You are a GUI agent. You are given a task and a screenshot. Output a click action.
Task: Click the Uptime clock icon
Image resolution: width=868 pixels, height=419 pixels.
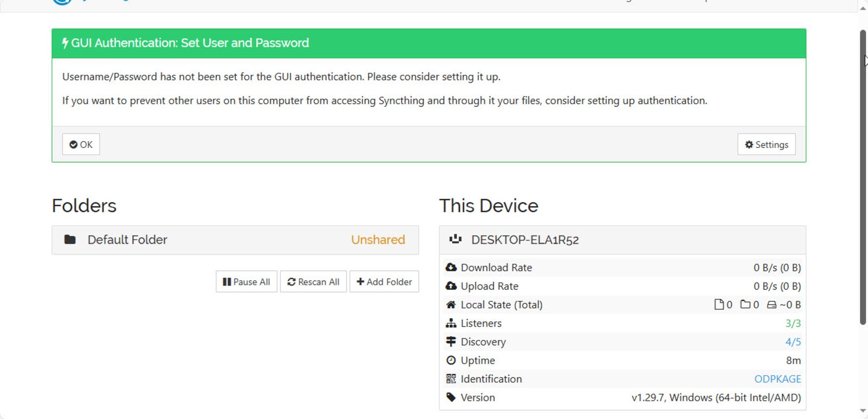451,360
